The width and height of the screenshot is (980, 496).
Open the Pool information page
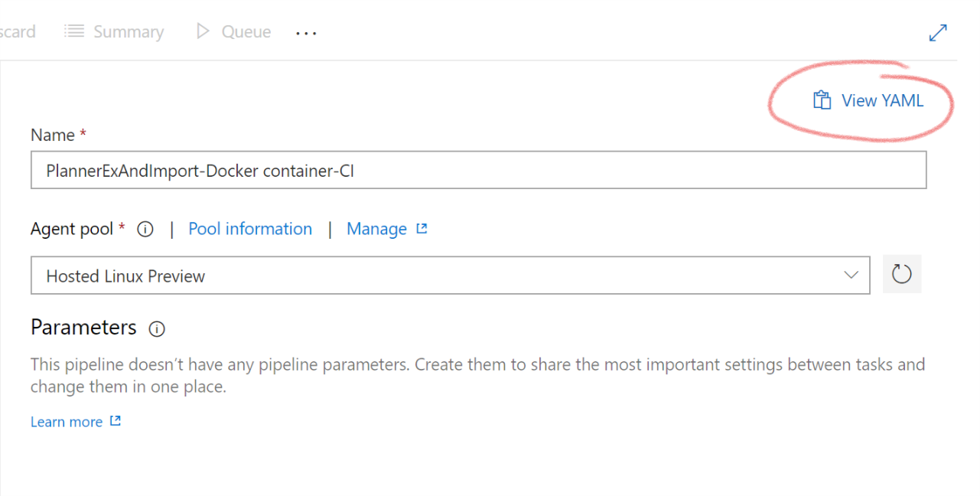coord(250,228)
